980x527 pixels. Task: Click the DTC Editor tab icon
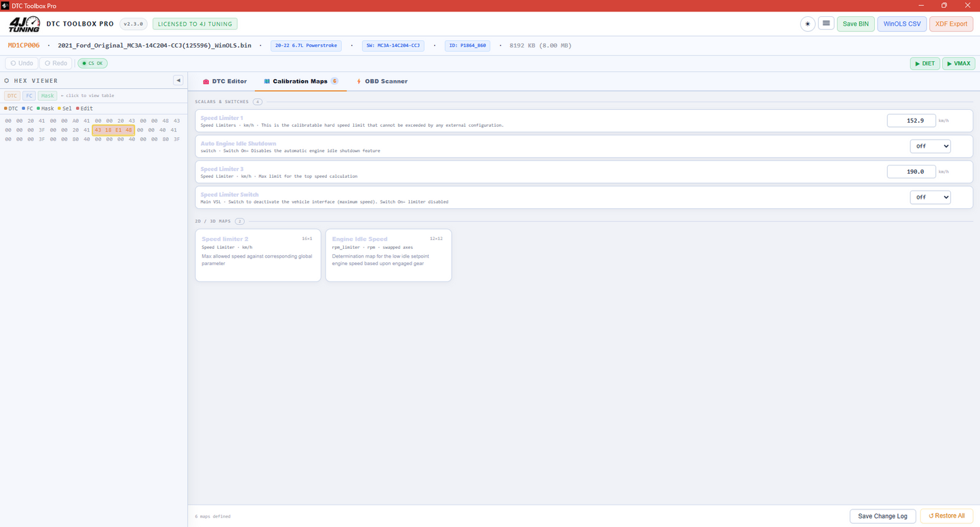[x=206, y=81]
